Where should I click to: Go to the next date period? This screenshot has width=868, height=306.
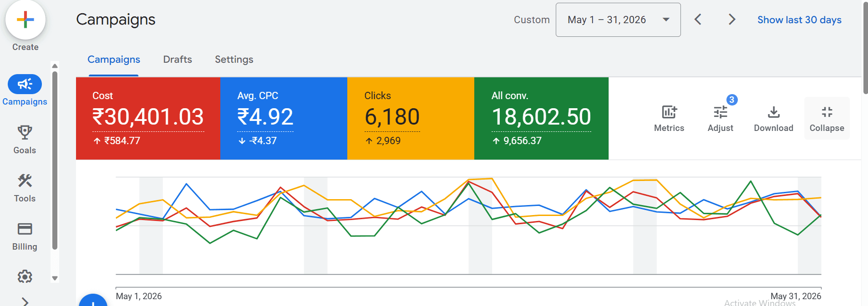point(731,20)
